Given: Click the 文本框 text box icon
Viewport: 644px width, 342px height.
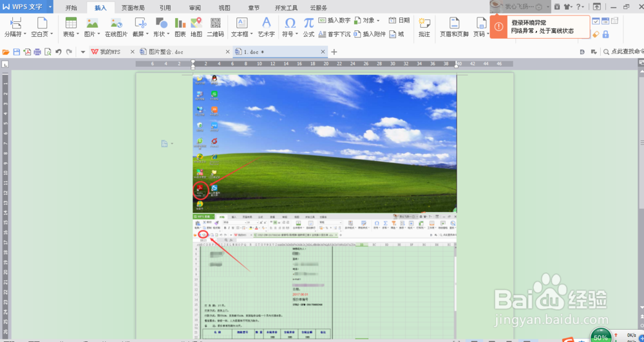Looking at the screenshot, I should (242, 23).
